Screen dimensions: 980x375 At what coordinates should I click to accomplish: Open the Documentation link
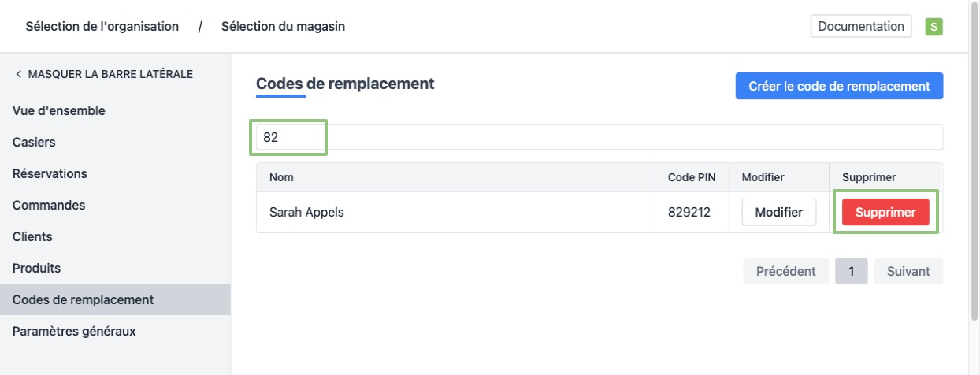tap(860, 26)
